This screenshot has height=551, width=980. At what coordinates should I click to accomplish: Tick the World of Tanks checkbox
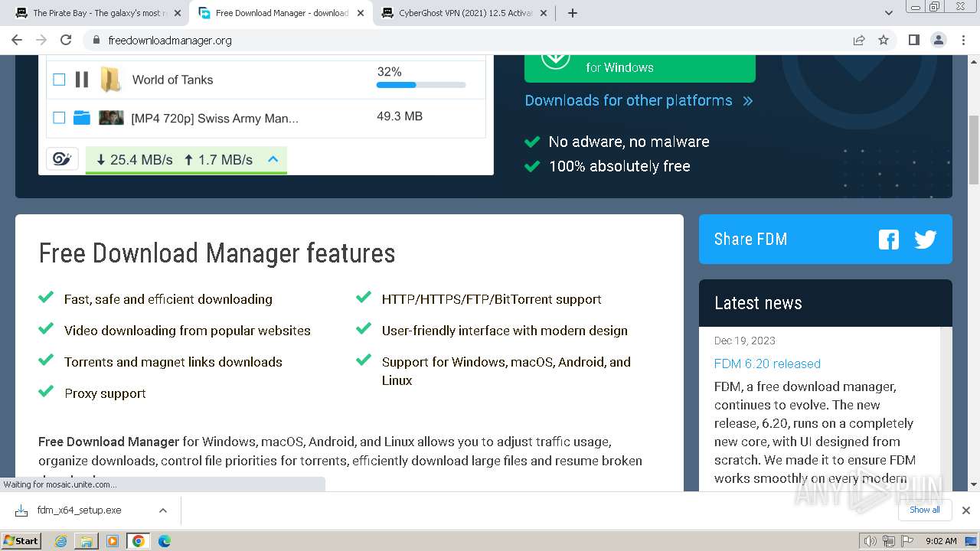point(59,80)
